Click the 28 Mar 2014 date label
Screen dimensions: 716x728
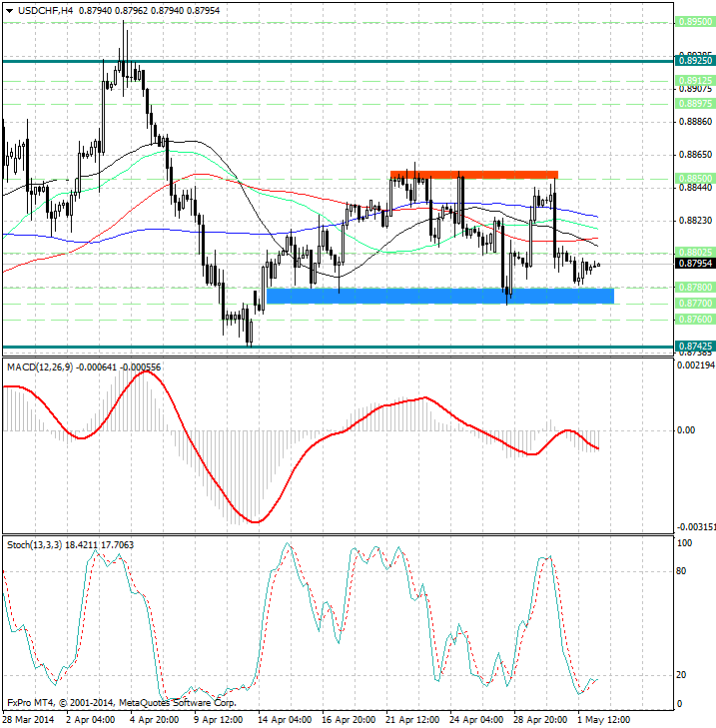tap(29, 720)
